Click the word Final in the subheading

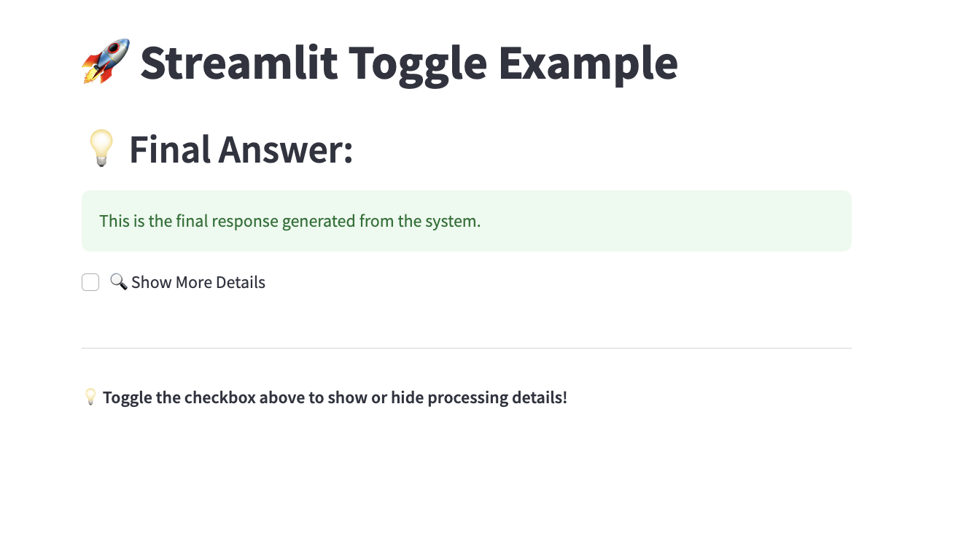pyautogui.click(x=170, y=149)
